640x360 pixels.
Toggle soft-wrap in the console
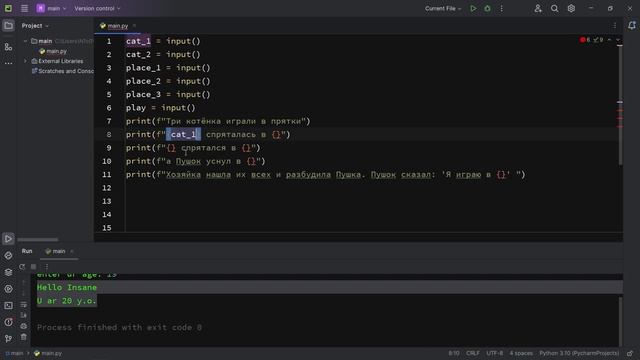[24, 304]
